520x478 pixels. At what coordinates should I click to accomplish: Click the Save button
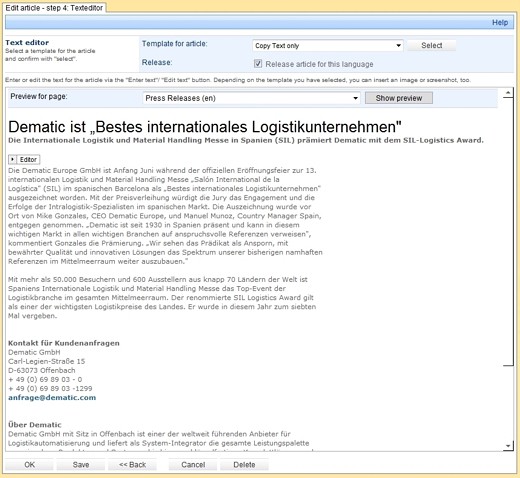(x=81, y=465)
